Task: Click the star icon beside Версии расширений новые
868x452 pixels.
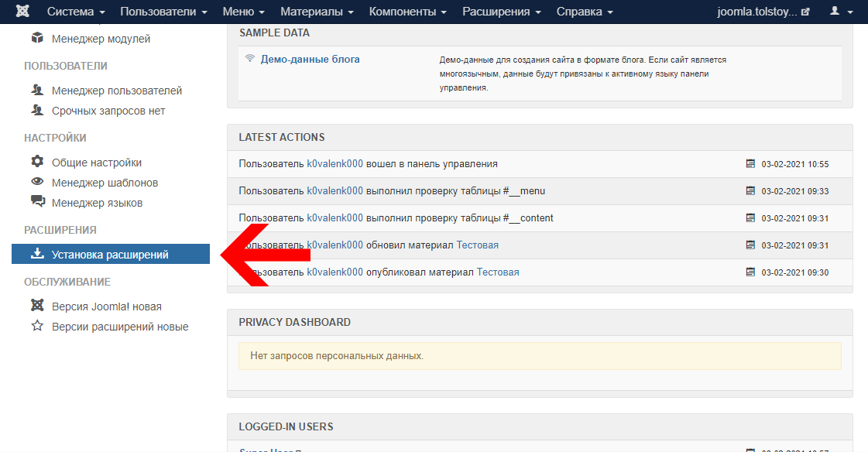Action: tap(37, 325)
